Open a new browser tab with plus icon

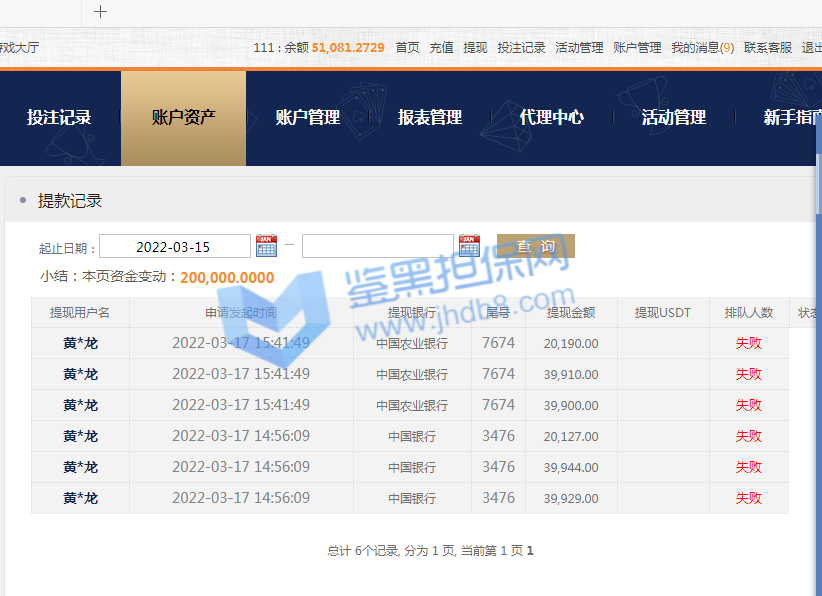[100, 12]
